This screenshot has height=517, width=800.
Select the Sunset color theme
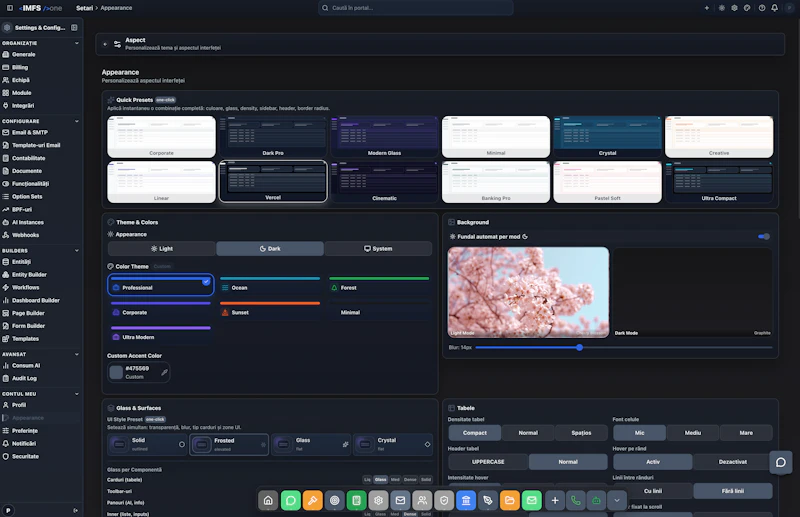tap(270, 310)
